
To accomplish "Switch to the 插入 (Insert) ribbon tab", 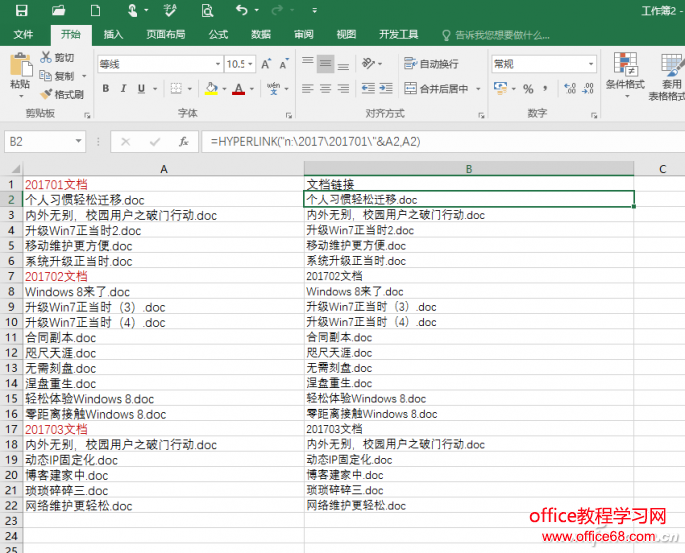I will pos(114,34).
